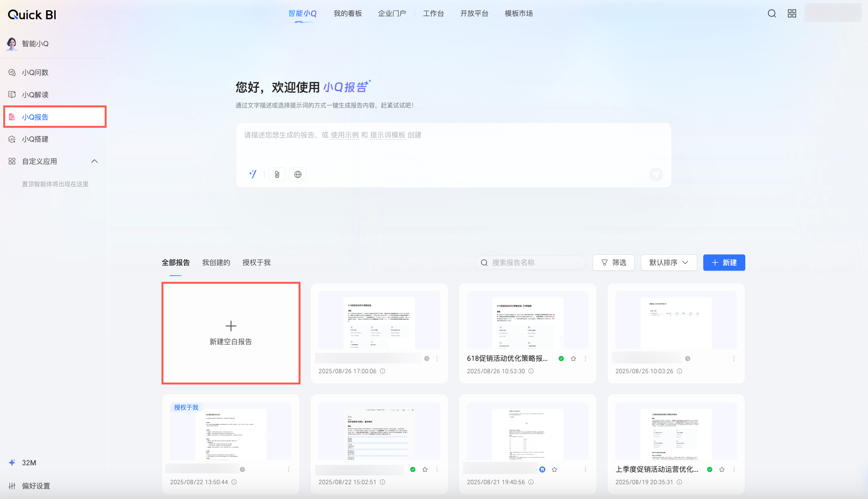Click the send arrow button
868x499 pixels.
[656, 174]
